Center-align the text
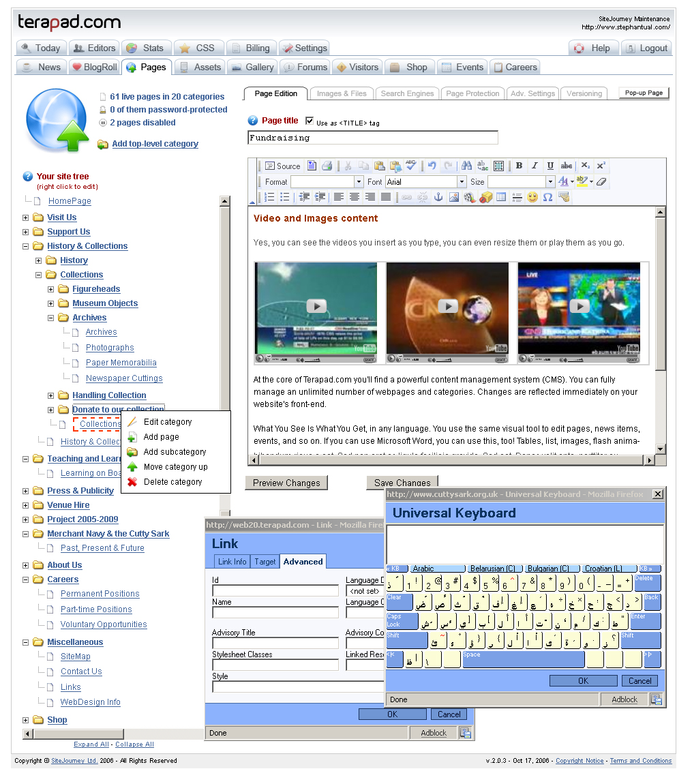Viewport: 692px width, 784px height. click(x=355, y=197)
